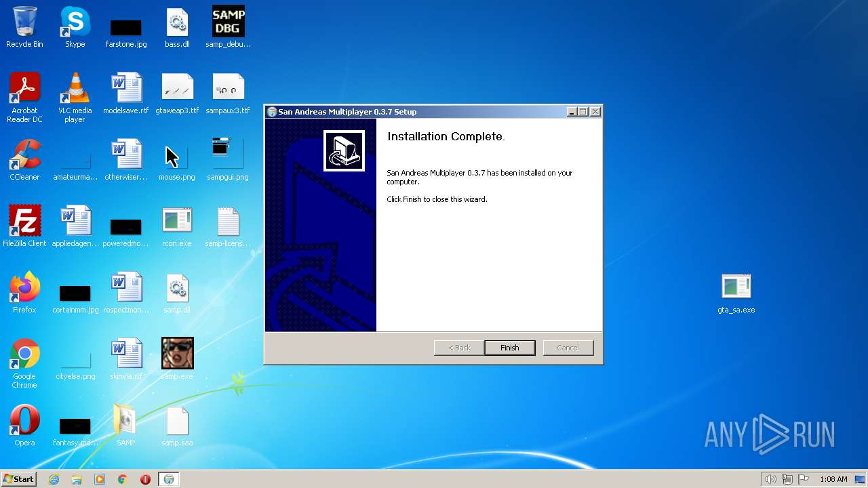Select the bass.dll file icon
868x488 pixels.
tap(177, 27)
